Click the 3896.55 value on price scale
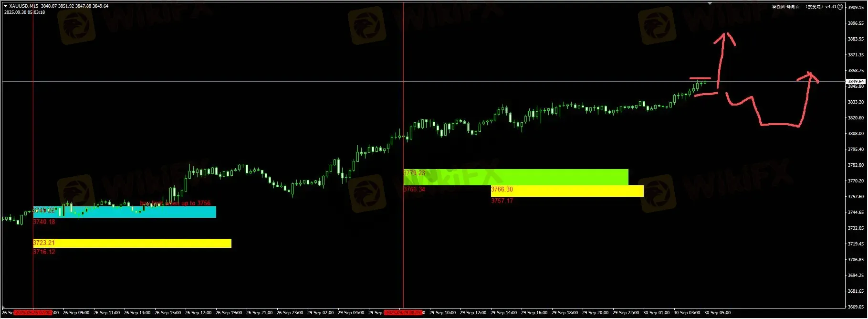This screenshot has width=868, height=319. tap(856, 23)
